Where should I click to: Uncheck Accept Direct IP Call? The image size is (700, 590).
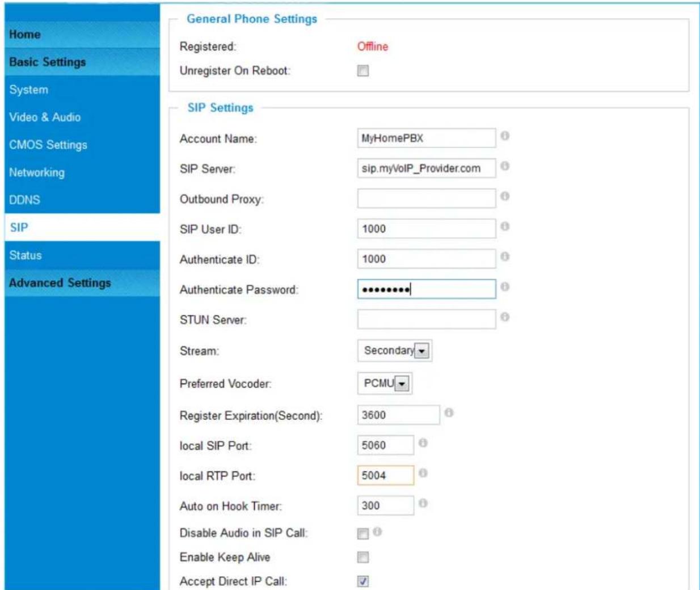363,581
